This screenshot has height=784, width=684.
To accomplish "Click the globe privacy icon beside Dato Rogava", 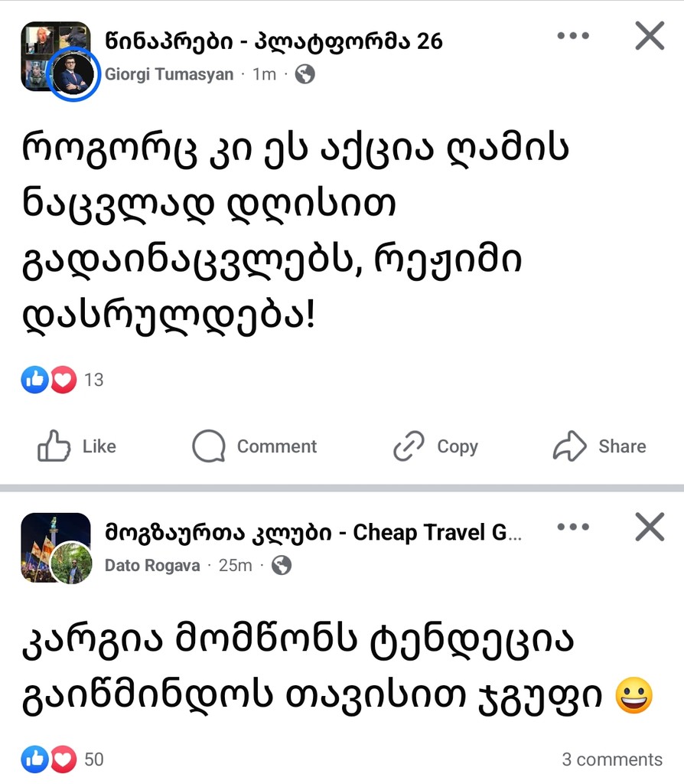I will pos(282,565).
